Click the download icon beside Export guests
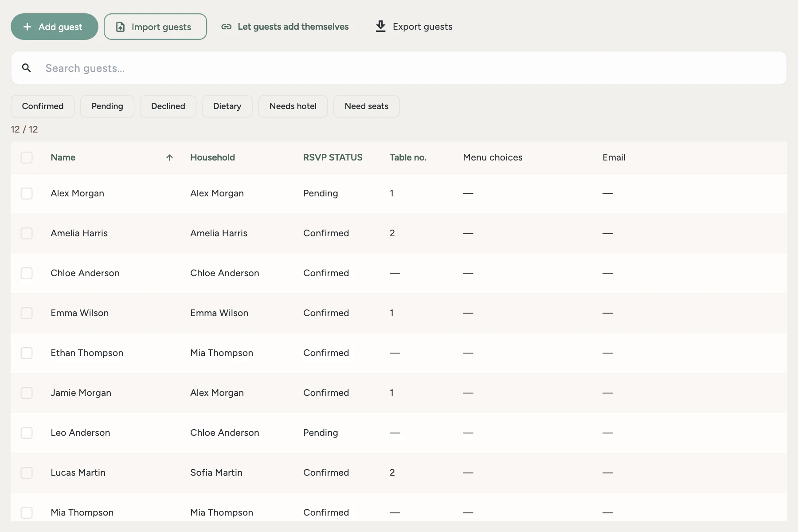 380,26
